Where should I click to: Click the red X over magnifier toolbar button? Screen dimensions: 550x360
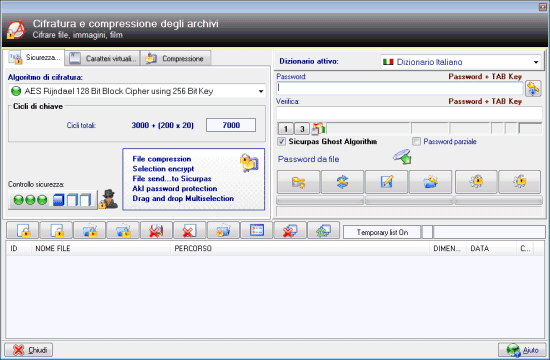click(x=156, y=231)
